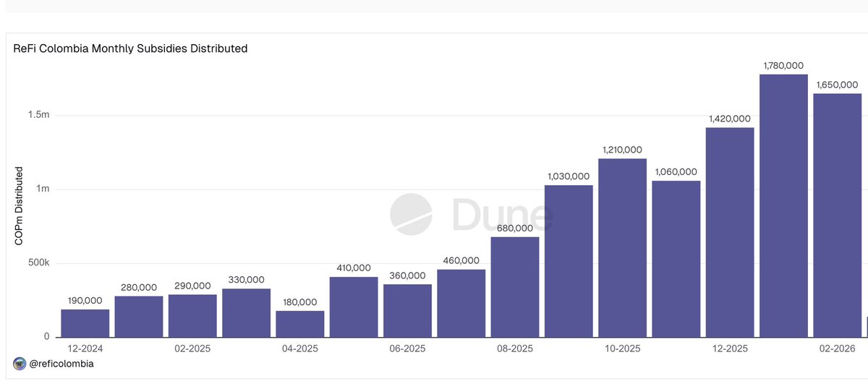Select the bar labeled 280,000
The image size is (868, 389).
click(139, 317)
